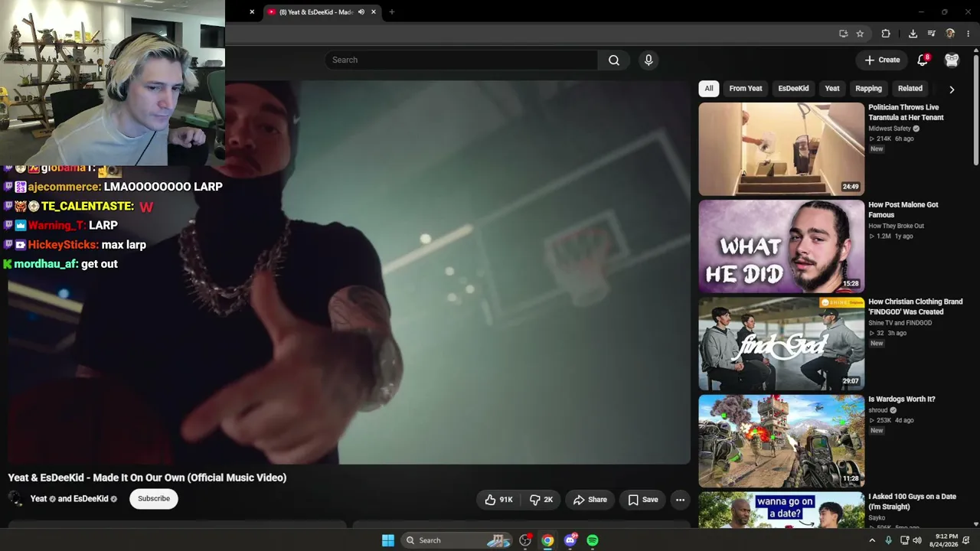
Task: Open Chrome downloads icon
Action: pos(913,34)
